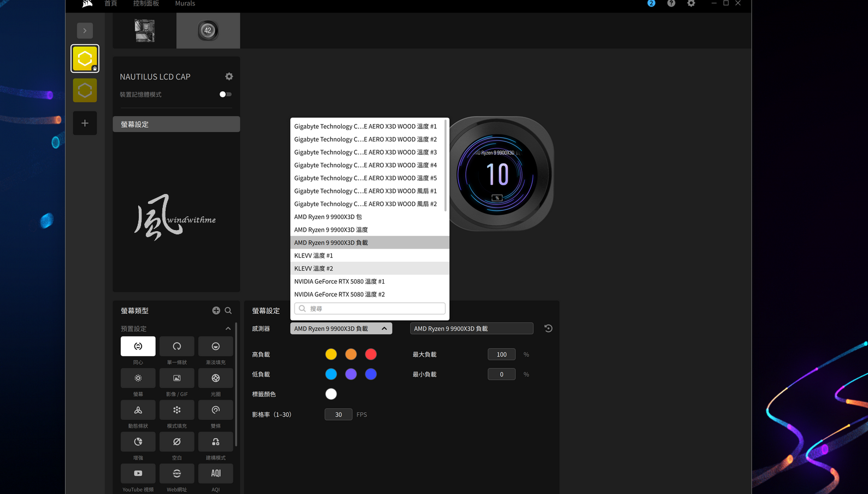This screenshot has width=868, height=494.
Task: Choose NVIDIA GeForce RTX 5080 溫度 #2 sensor
Action: tap(370, 295)
